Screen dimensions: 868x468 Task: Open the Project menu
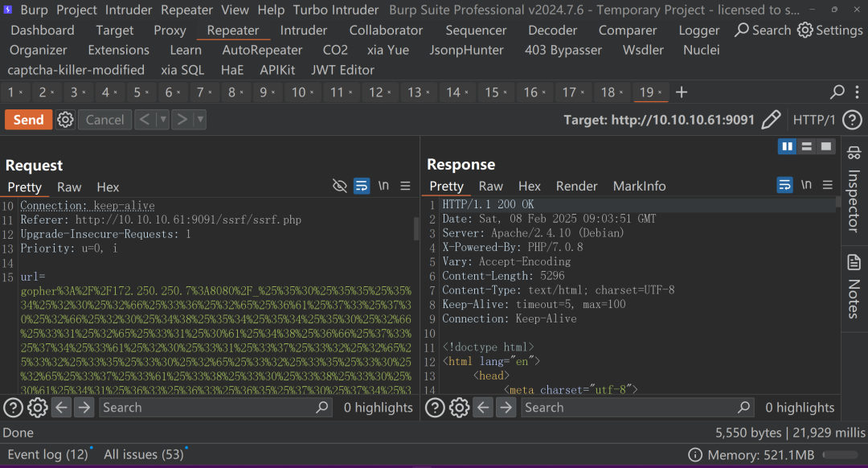pyautogui.click(x=76, y=10)
